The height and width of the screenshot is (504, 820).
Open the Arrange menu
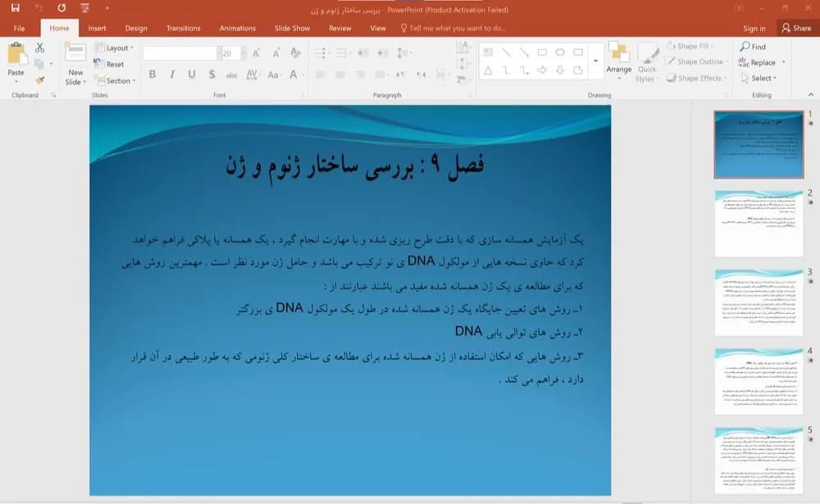click(618, 61)
